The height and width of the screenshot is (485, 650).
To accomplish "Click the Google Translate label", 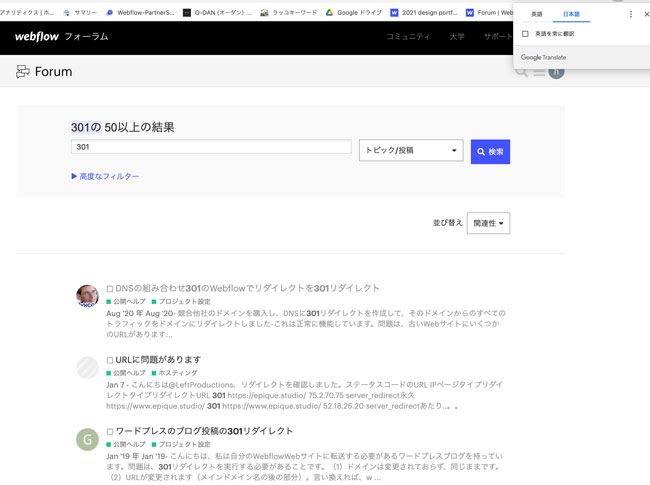I will pyautogui.click(x=543, y=57).
